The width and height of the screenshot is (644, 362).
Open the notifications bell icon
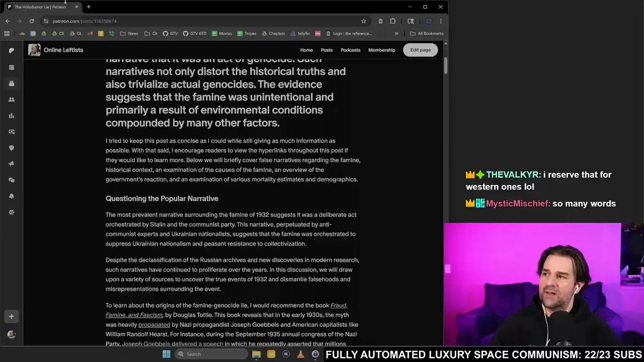coord(12,196)
